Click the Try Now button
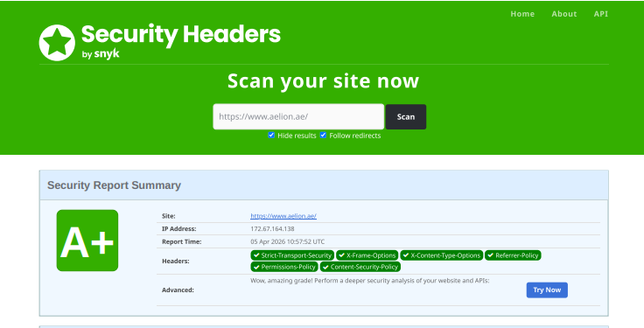Viewport: 644px width, 328px height. pyautogui.click(x=547, y=290)
